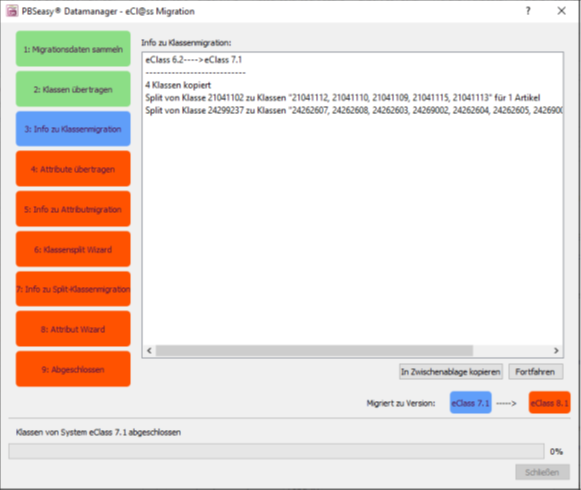Click the Fortfahren button

click(x=536, y=372)
